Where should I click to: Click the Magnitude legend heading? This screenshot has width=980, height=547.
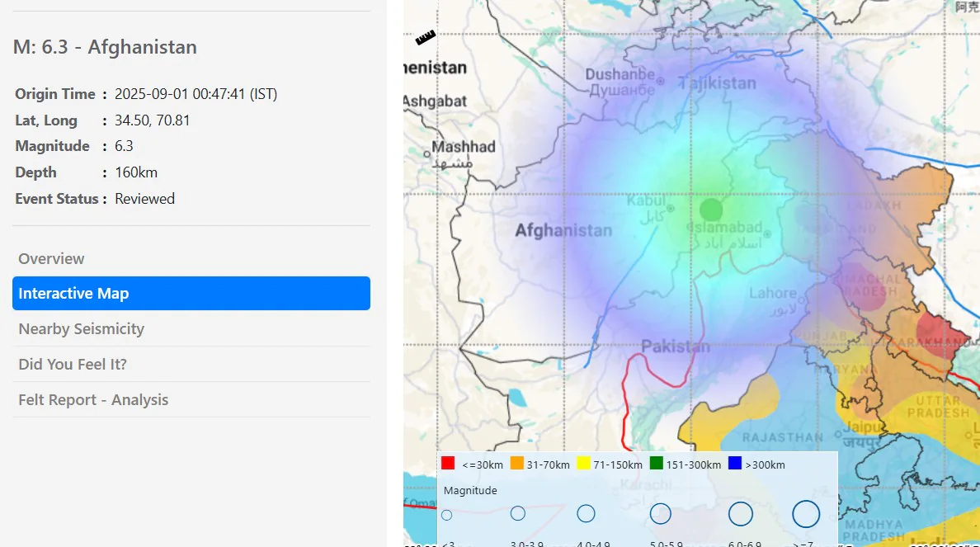[470, 491]
